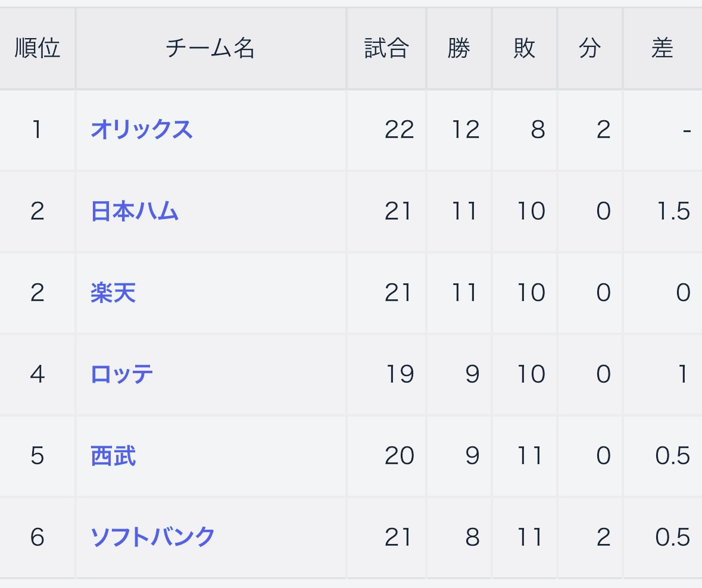
Task: Click the 順位 column header
Action: click(x=38, y=48)
